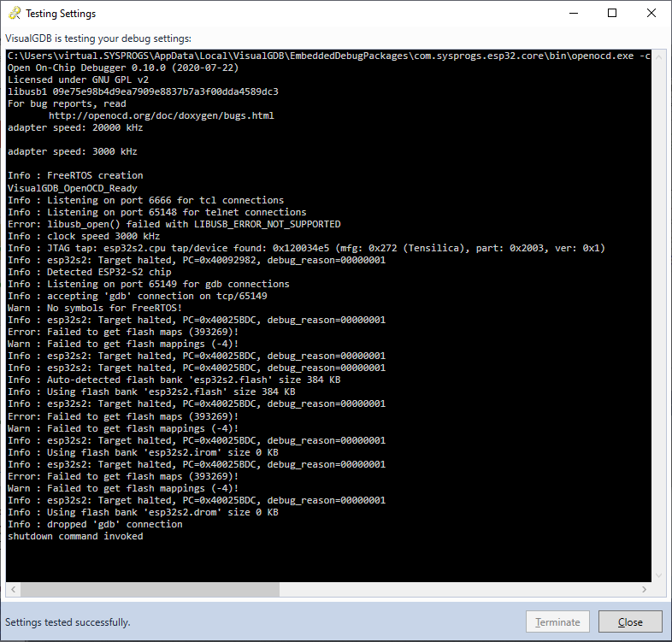
Task: Click 'Warn : No symbols for FreeRTOS!' line
Action: click(95, 308)
